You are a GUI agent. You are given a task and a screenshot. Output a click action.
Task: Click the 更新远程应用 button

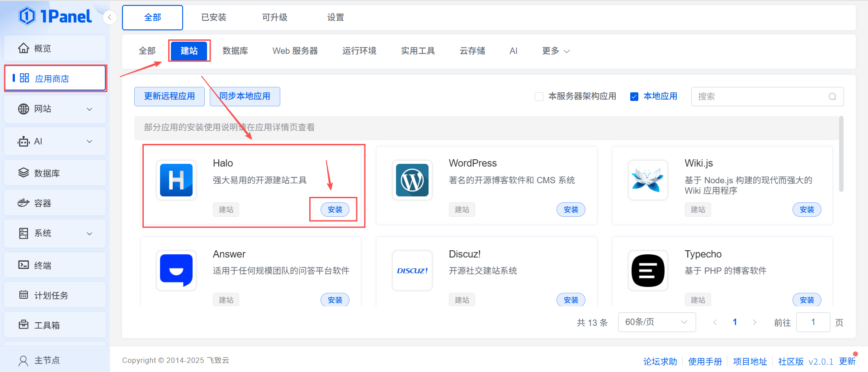(x=170, y=96)
